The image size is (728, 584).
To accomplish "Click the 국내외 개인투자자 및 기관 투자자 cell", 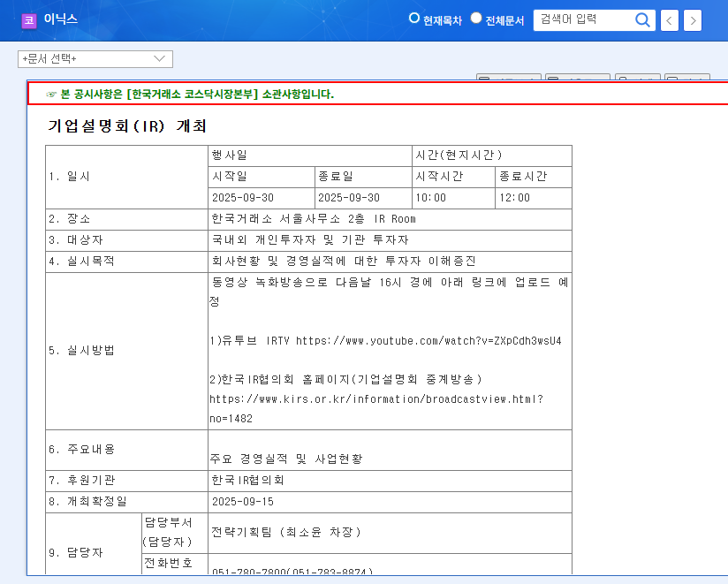I will click(390, 240).
